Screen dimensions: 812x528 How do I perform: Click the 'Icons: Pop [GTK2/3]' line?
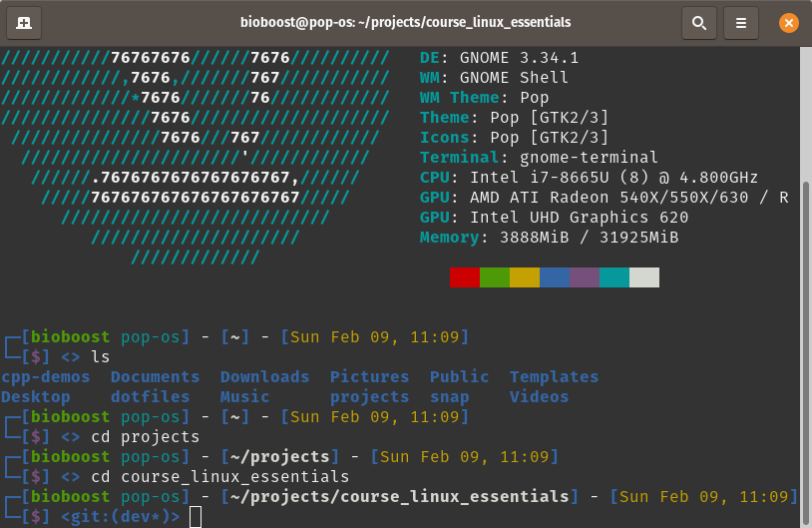click(514, 138)
